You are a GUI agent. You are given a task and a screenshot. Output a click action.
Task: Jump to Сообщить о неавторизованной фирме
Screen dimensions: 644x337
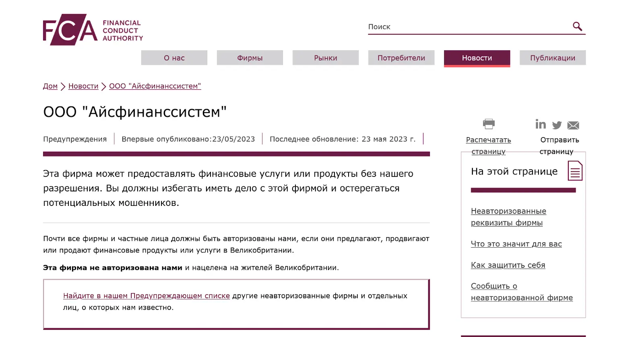coord(522,292)
